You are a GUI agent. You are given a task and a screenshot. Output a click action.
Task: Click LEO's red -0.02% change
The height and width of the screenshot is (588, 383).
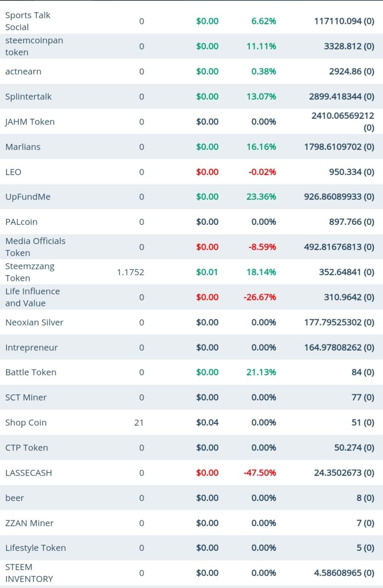coord(262,172)
